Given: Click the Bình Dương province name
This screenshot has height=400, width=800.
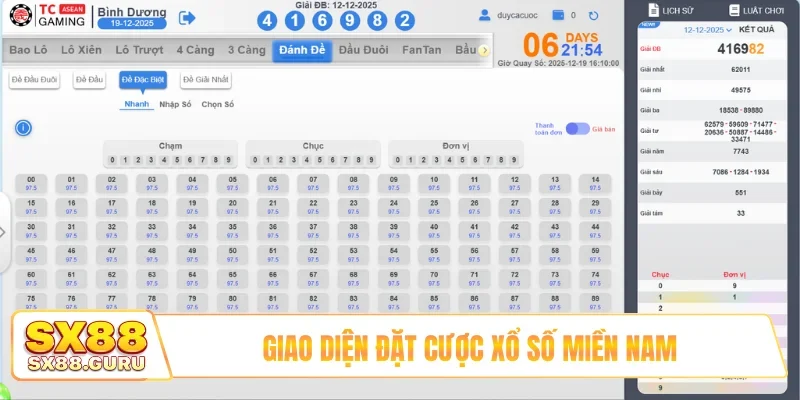Looking at the screenshot, I should [132, 12].
